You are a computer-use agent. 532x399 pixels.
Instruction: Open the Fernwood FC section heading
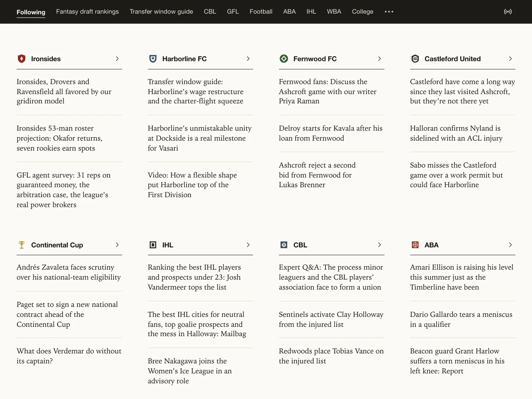pyautogui.click(x=315, y=59)
